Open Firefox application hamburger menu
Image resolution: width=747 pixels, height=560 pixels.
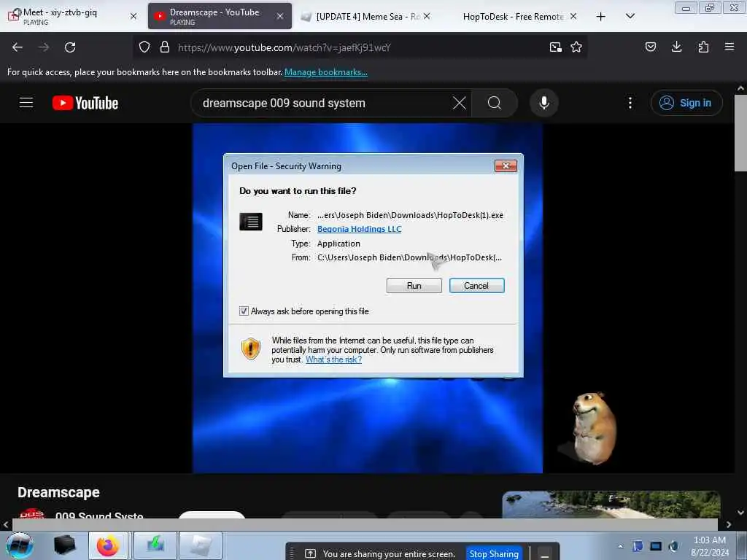[x=729, y=47]
